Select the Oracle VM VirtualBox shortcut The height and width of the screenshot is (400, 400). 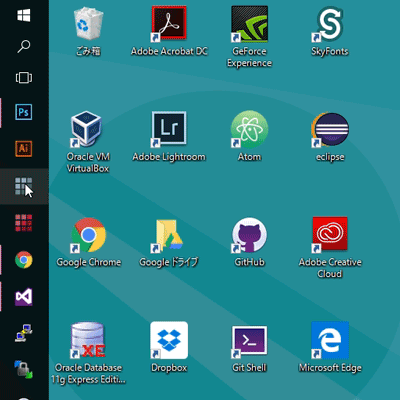[88, 142]
